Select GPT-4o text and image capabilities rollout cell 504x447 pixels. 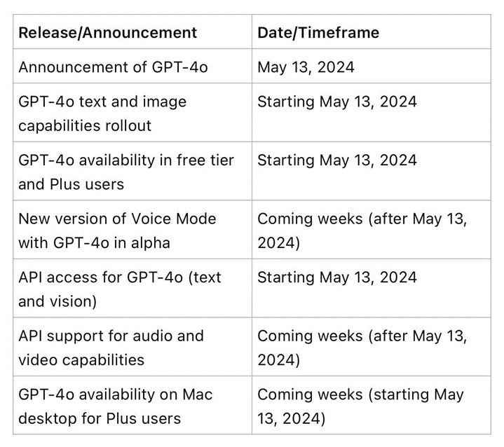pos(132,113)
